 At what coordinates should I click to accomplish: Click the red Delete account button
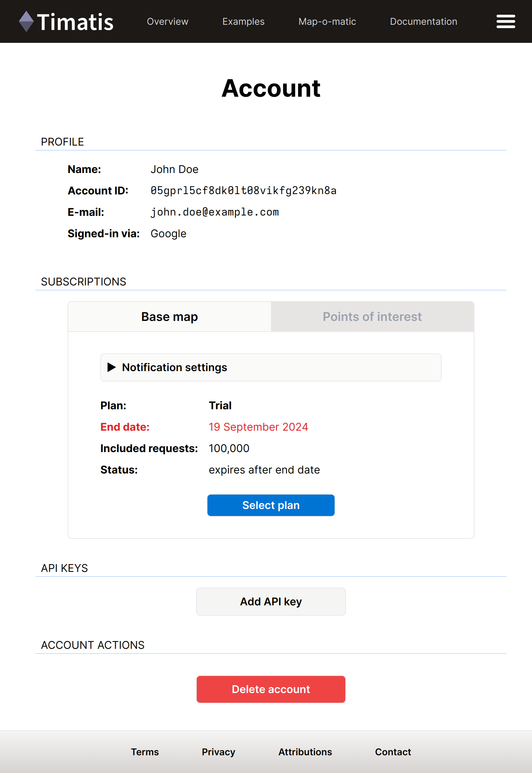(x=271, y=689)
